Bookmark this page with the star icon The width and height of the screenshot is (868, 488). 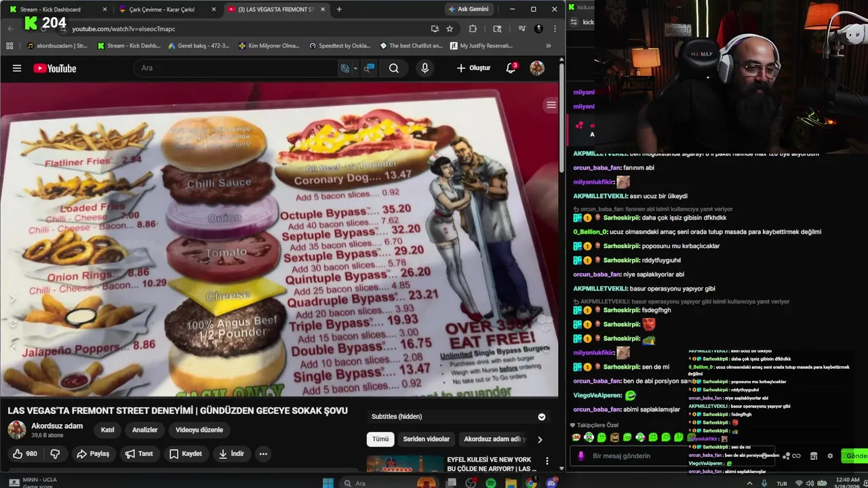pos(450,28)
